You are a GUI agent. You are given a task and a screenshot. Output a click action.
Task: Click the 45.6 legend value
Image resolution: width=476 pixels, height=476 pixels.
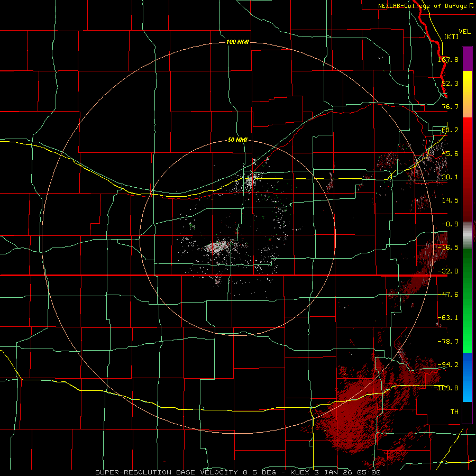pyautogui.click(x=450, y=153)
